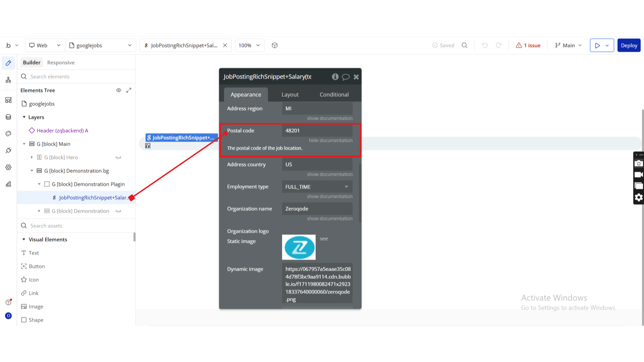Toggle eye icon beside Elements Tree
644x362 pixels.
pos(119,90)
